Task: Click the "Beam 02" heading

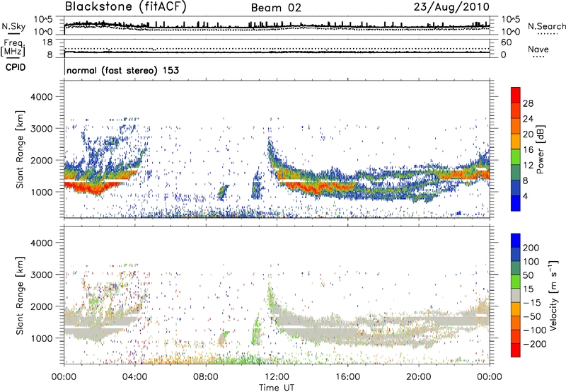Action: [x=276, y=8]
